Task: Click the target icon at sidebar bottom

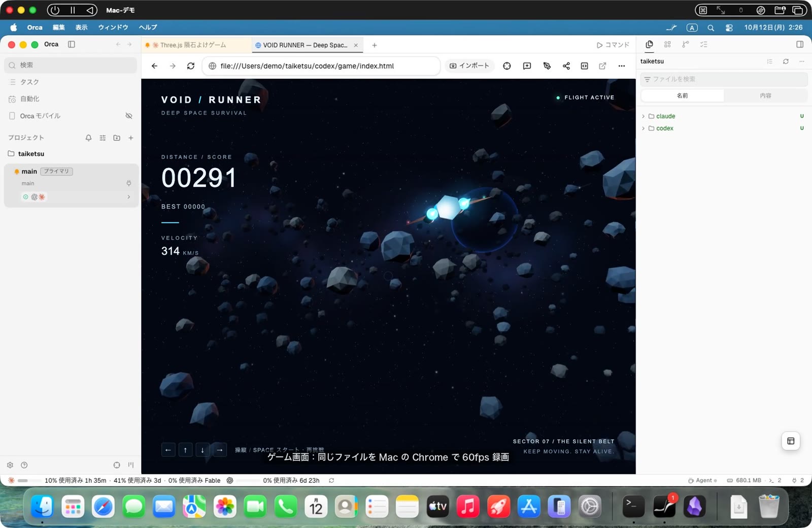Action: (x=117, y=465)
